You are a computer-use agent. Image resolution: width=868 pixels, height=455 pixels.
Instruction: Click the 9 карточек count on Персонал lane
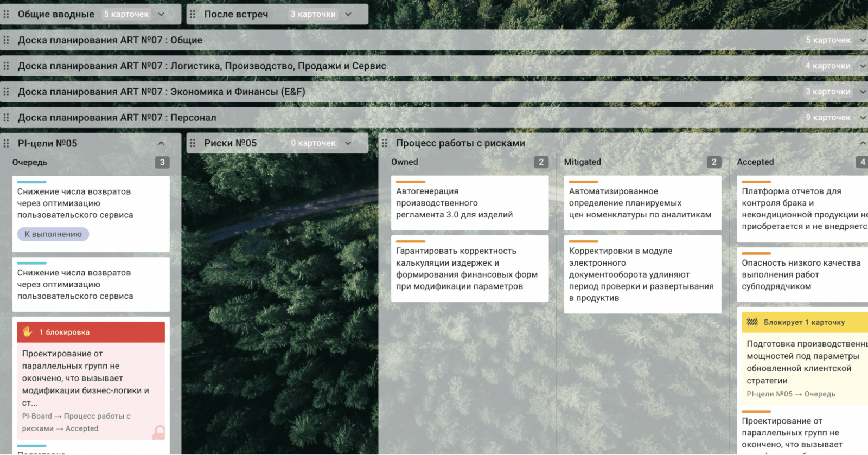pyautogui.click(x=828, y=117)
